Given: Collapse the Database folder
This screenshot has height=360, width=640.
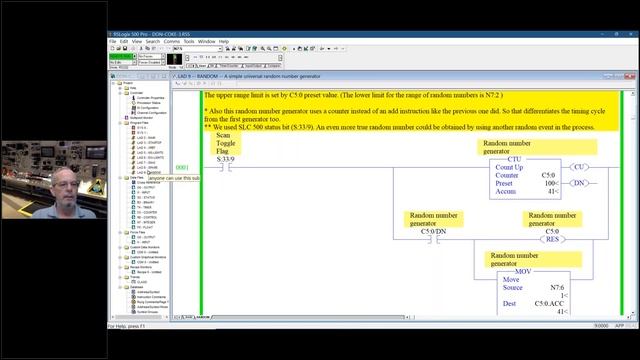Looking at the screenshot, I should point(120,287).
